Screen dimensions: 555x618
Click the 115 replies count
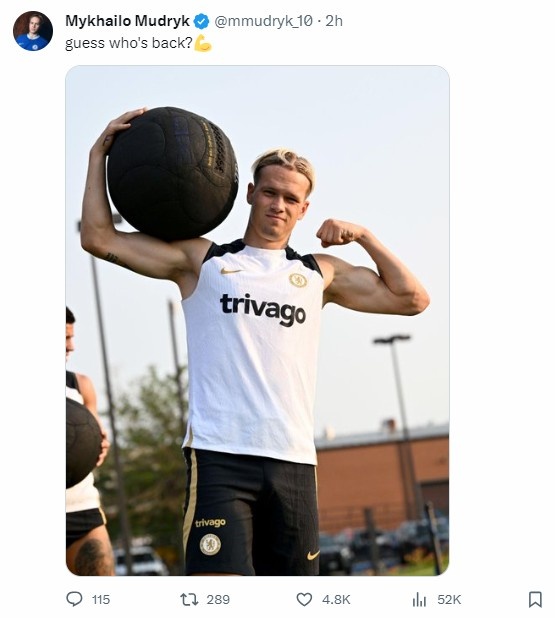click(101, 599)
